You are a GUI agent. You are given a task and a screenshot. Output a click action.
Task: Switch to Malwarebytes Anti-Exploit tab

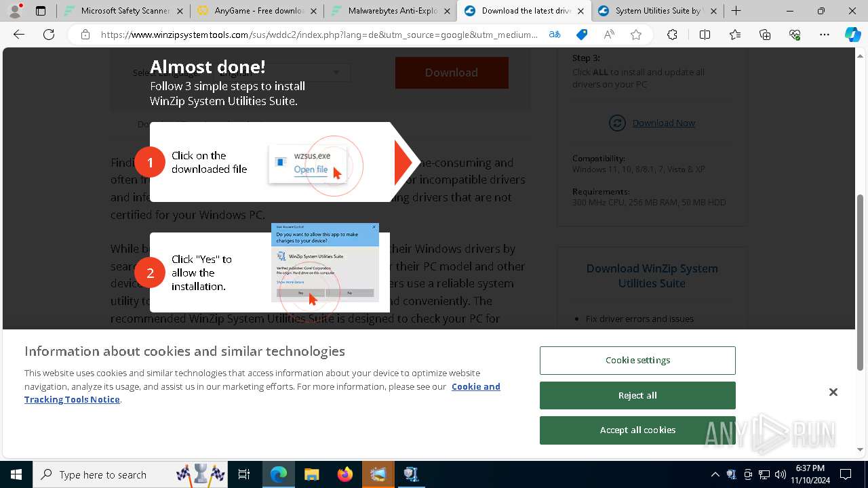click(x=391, y=11)
